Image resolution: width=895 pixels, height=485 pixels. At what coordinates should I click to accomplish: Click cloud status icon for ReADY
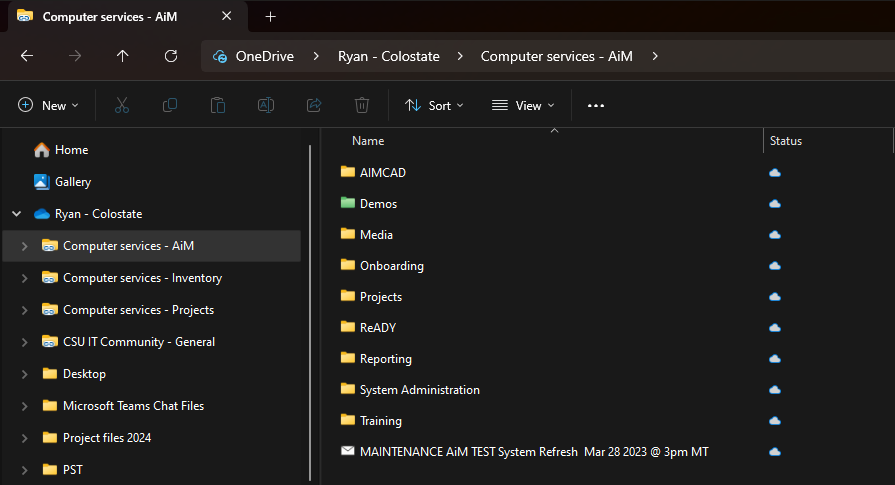point(775,328)
